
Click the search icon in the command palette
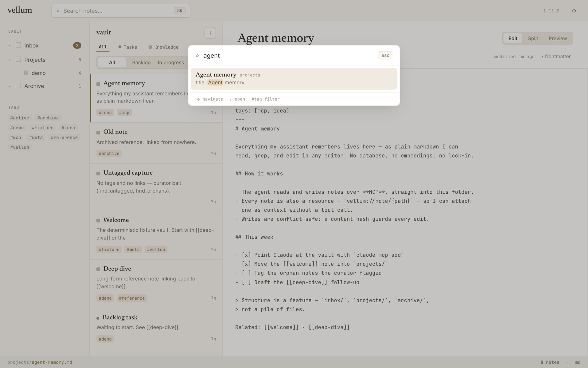[197, 56]
